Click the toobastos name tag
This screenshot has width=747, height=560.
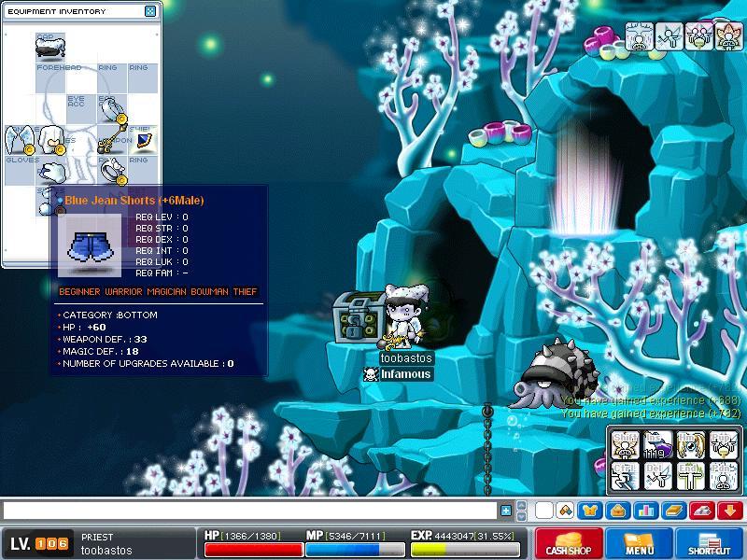406,358
